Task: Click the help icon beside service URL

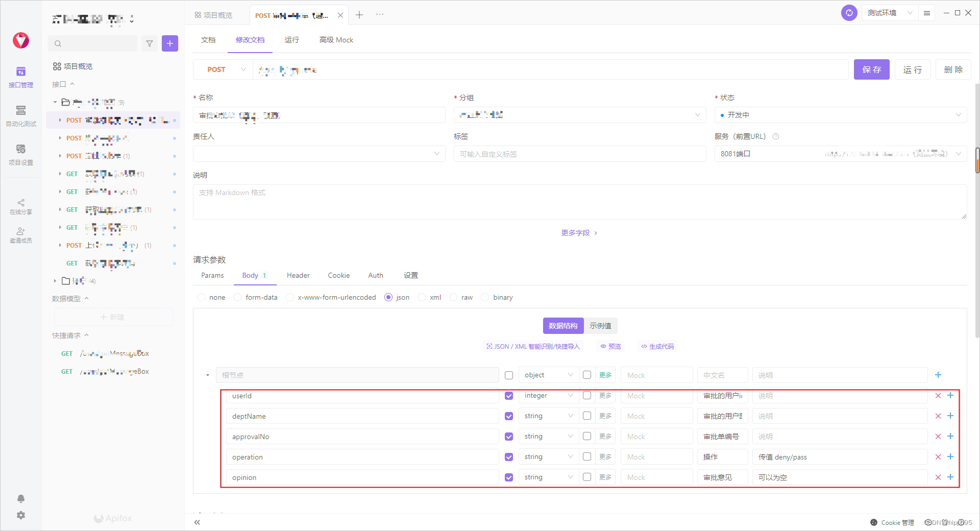Action: tap(776, 136)
